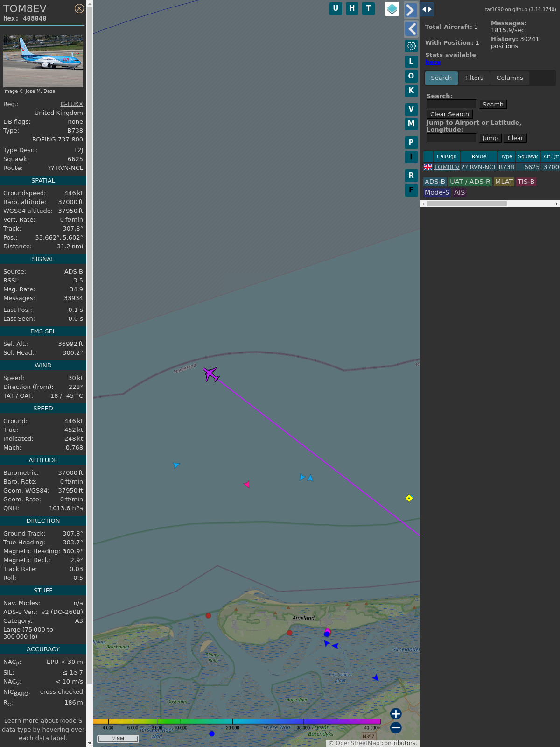
Task: Close the TOM8EV aircraft info panel
Action: pos(79,8)
